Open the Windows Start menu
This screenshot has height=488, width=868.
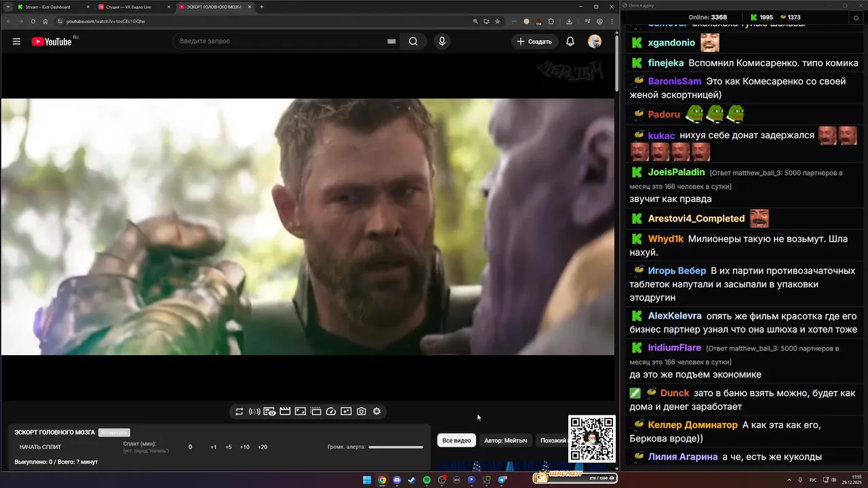pos(367,480)
